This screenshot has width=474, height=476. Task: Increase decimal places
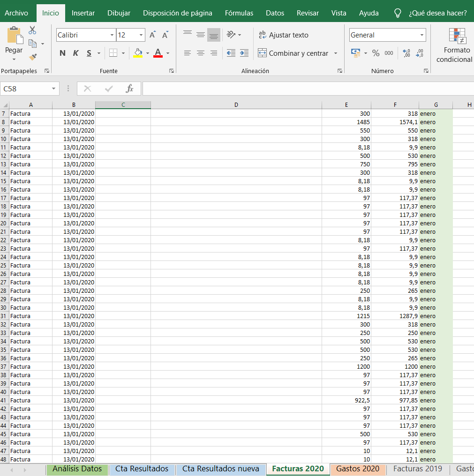406,53
